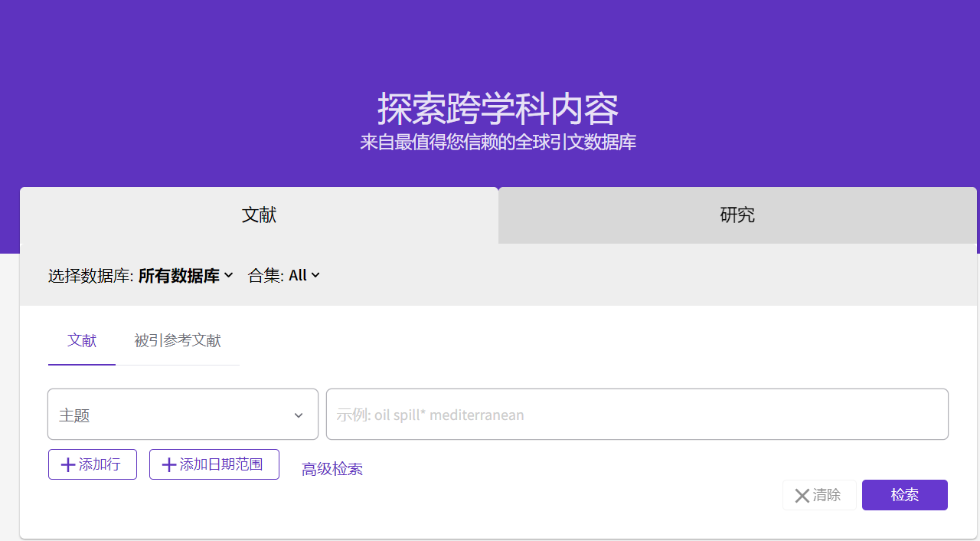Select the 文献 main tab
The height and width of the screenshot is (541, 980).
tap(259, 215)
